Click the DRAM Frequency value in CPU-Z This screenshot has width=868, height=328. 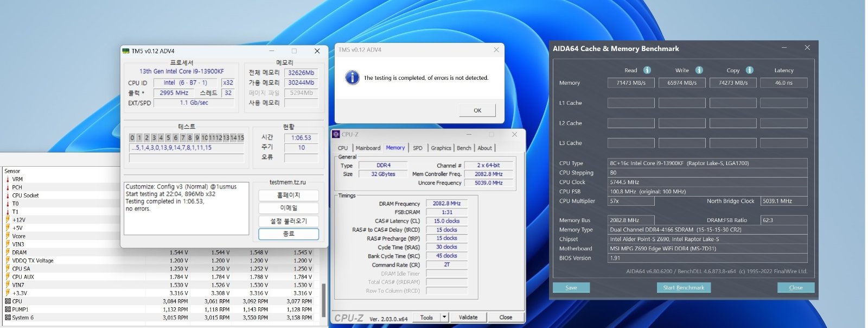tap(446, 204)
